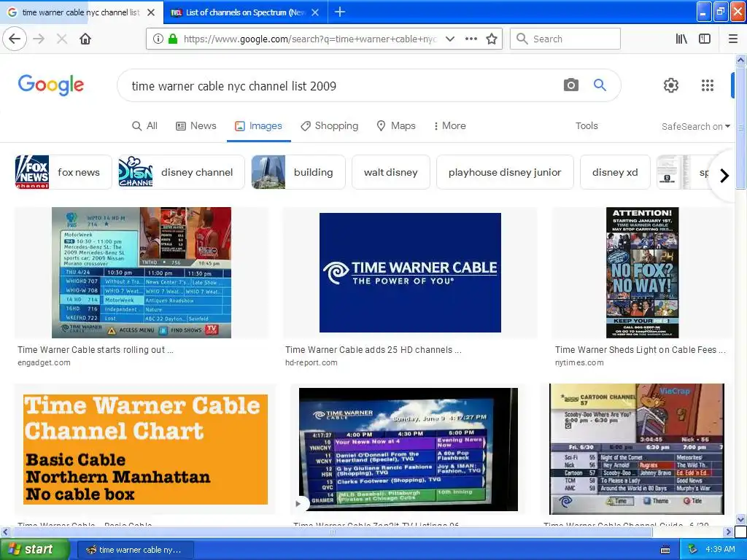The width and height of the screenshot is (747, 560).
Task: Click the security shield tray icon
Action: point(692,550)
